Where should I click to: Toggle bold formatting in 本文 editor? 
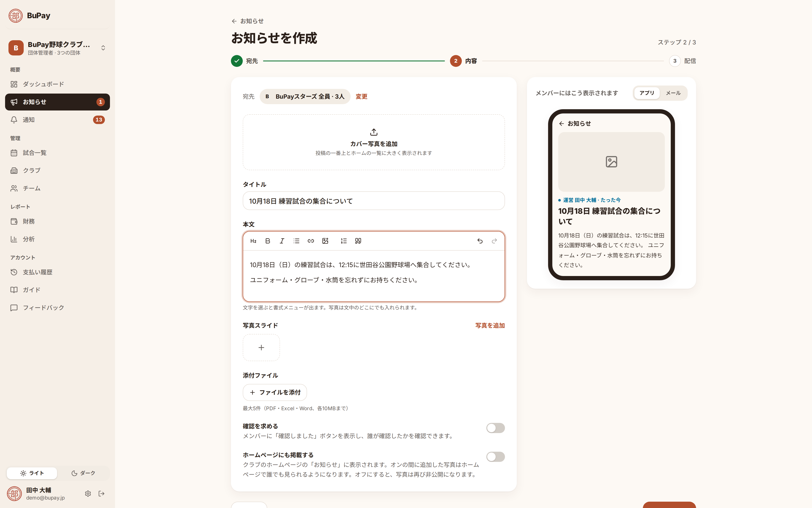pyautogui.click(x=268, y=241)
